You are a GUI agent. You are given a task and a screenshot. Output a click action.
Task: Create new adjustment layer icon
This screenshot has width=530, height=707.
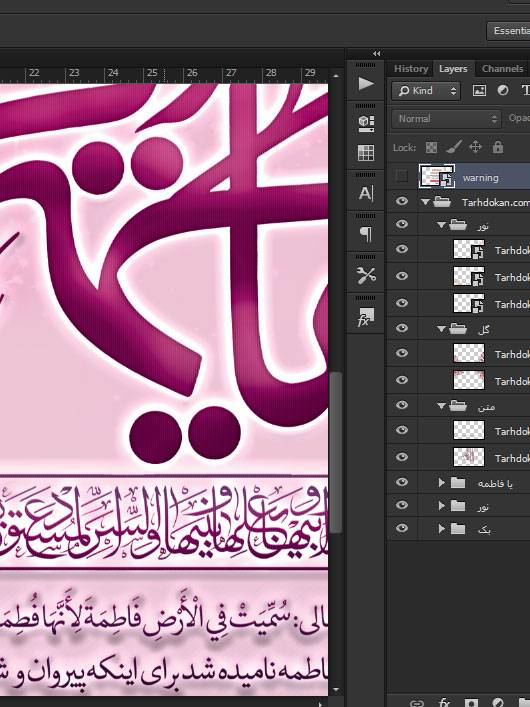point(498,703)
